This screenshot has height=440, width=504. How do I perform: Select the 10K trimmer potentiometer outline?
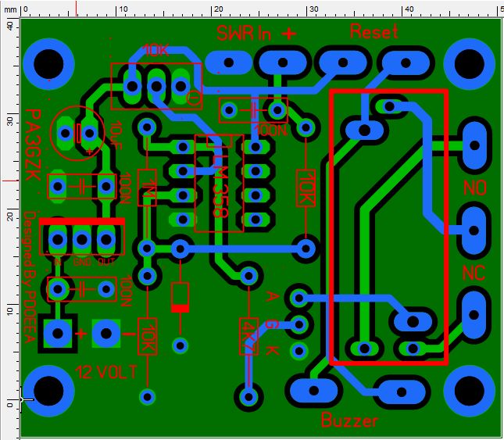coord(155,85)
